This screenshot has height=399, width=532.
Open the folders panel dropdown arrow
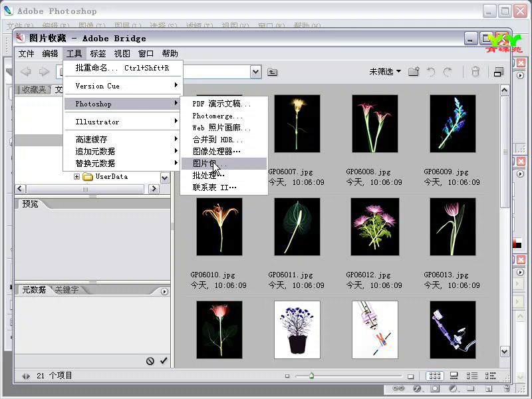pos(165,178)
